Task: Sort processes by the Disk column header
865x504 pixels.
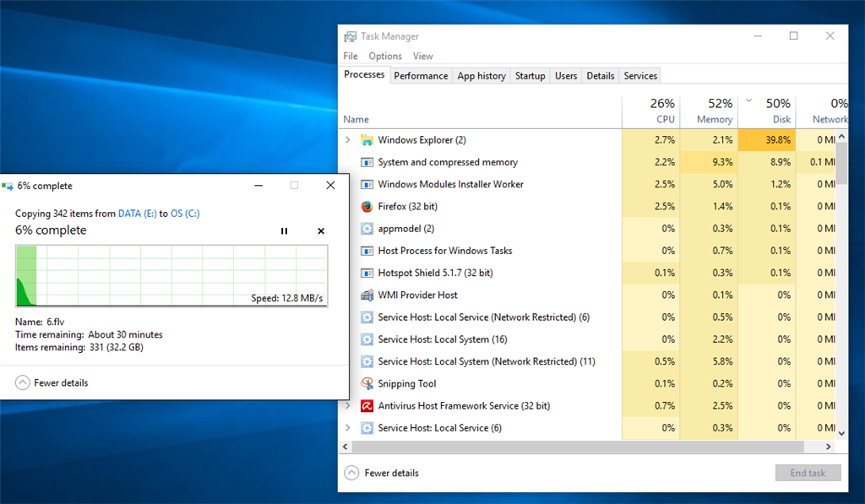Action: [x=767, y=111]
